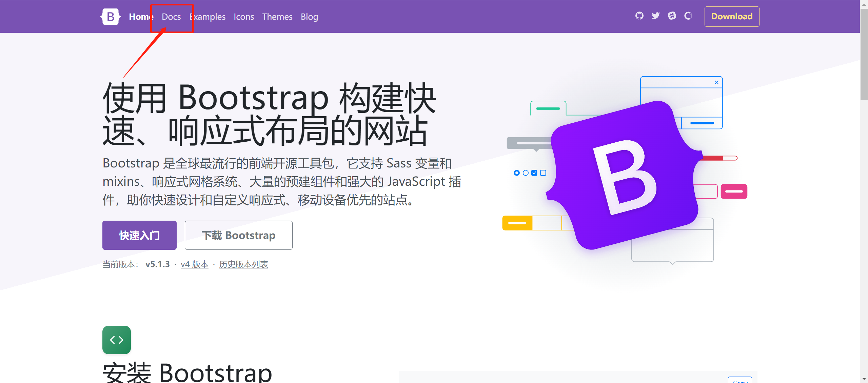Click the 快速入门 purple button
868x383 pixels.
click(x=139, y=235)
